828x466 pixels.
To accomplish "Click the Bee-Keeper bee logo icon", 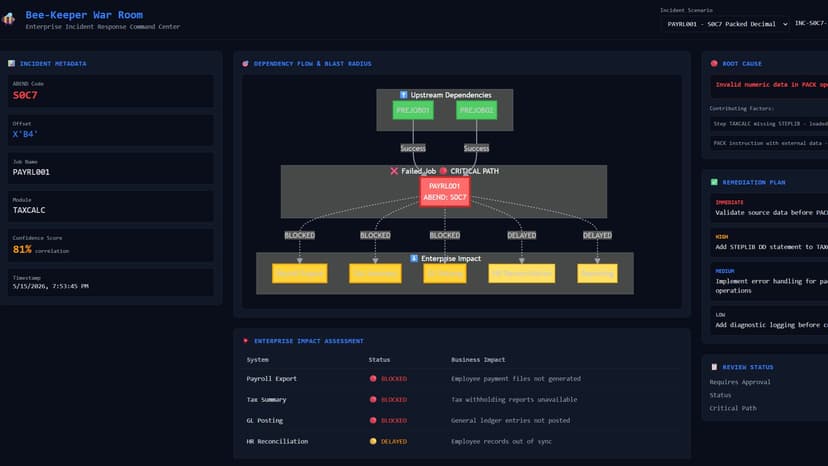I will 8,19.
